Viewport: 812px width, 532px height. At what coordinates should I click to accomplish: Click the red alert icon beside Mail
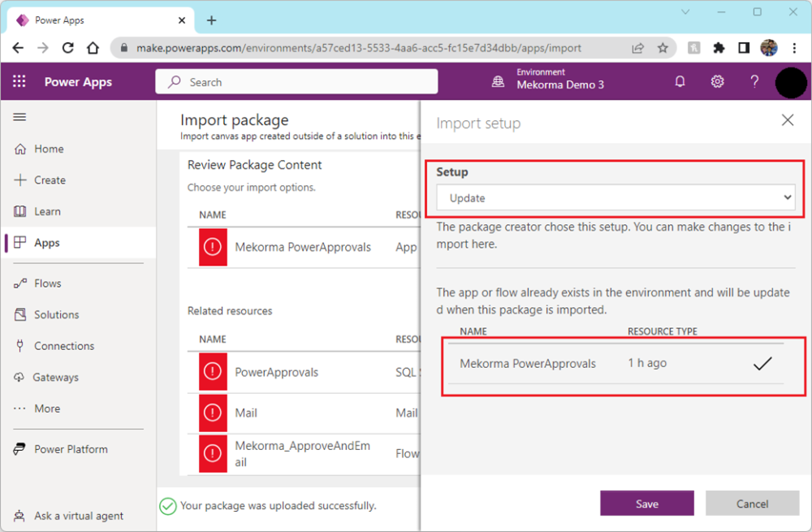[x=213, y=413]
